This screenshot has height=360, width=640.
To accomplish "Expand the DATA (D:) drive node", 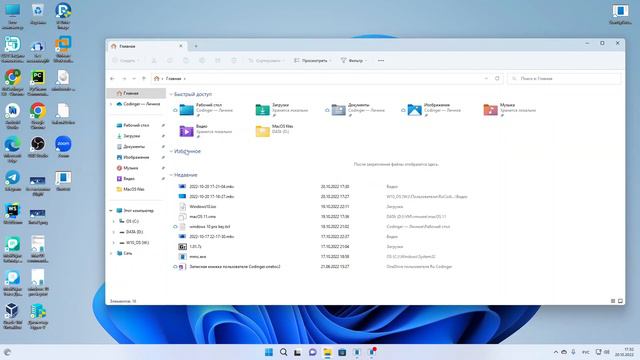I will coord(114,232).
